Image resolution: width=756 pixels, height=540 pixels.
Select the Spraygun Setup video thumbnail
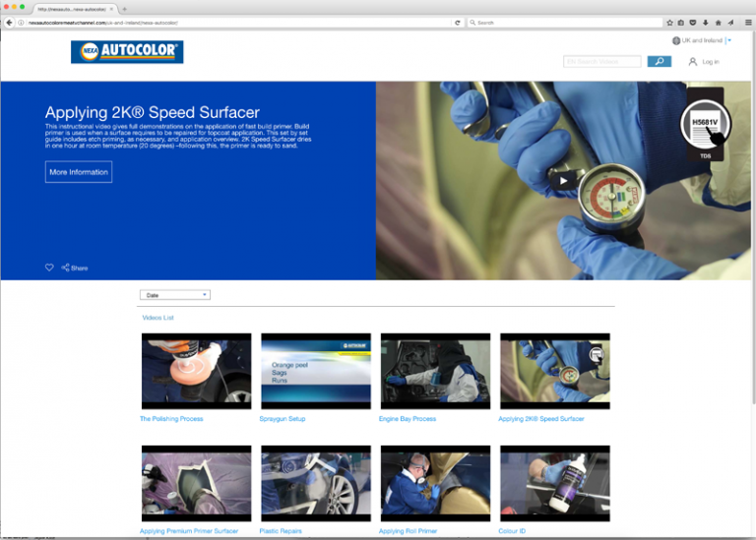(315, 371)
